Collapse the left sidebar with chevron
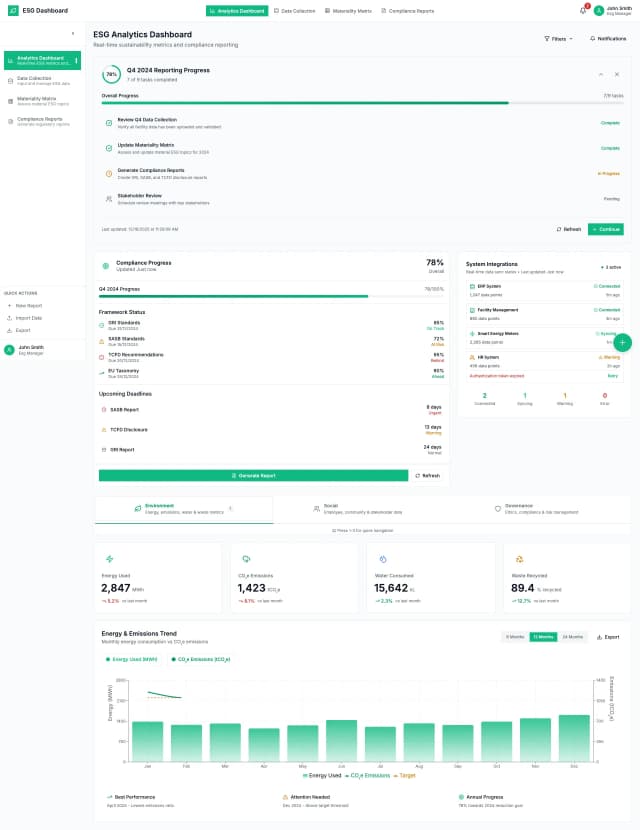Image resolution: width=640 pixels, height=830 pixels. 72,33
